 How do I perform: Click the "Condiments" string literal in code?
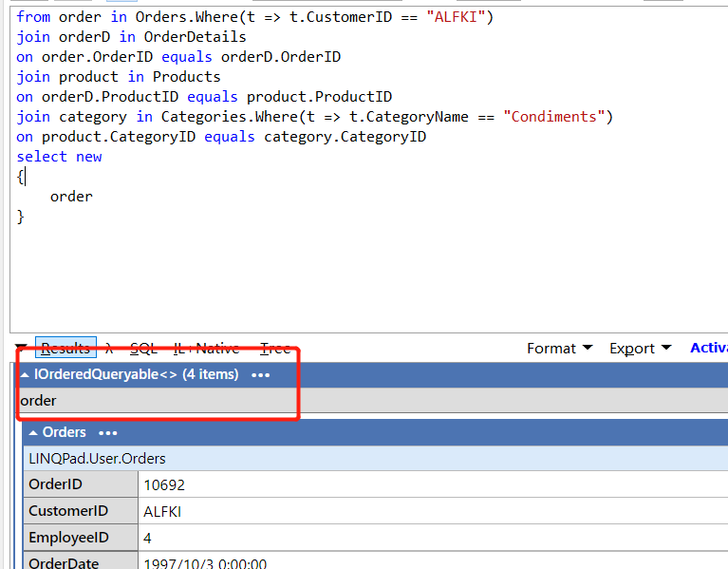(x=554, y=117)
